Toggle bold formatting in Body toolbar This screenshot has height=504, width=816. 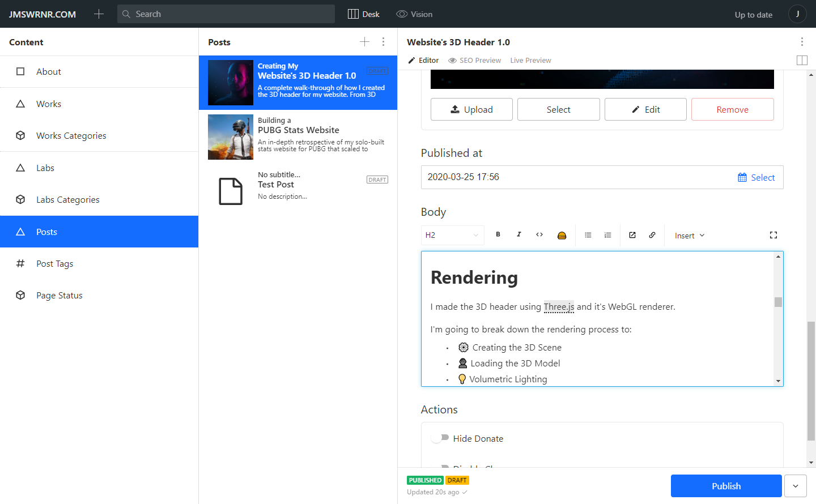click(x=498, y=235)
